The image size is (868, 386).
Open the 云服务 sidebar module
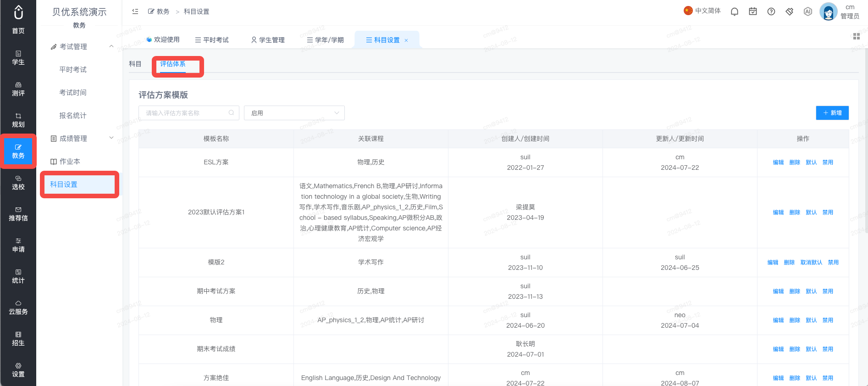(x=18, y=308)
